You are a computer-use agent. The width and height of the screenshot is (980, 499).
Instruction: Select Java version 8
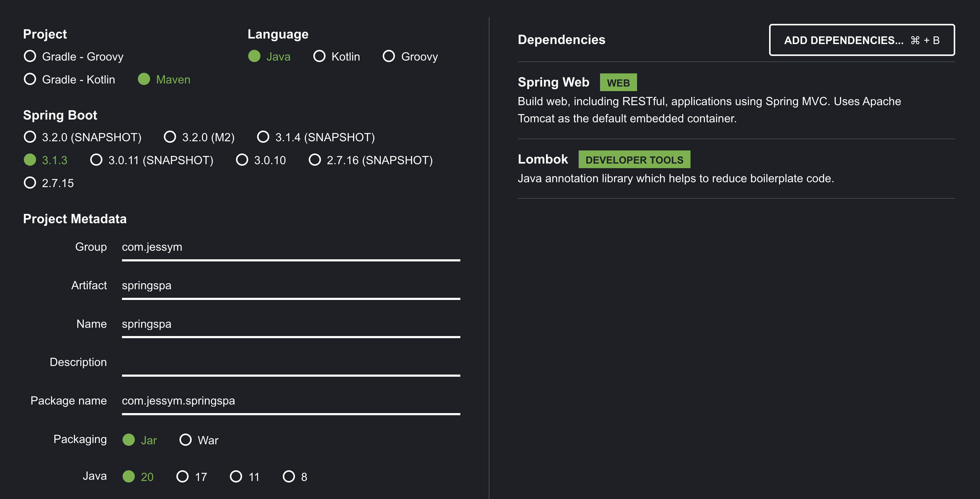[295, 477]
